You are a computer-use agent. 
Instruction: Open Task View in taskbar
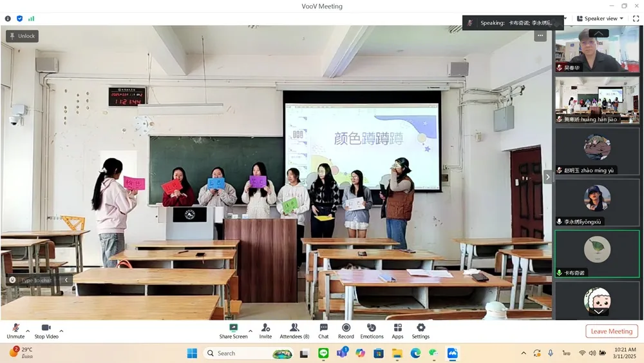click(304, 353)
